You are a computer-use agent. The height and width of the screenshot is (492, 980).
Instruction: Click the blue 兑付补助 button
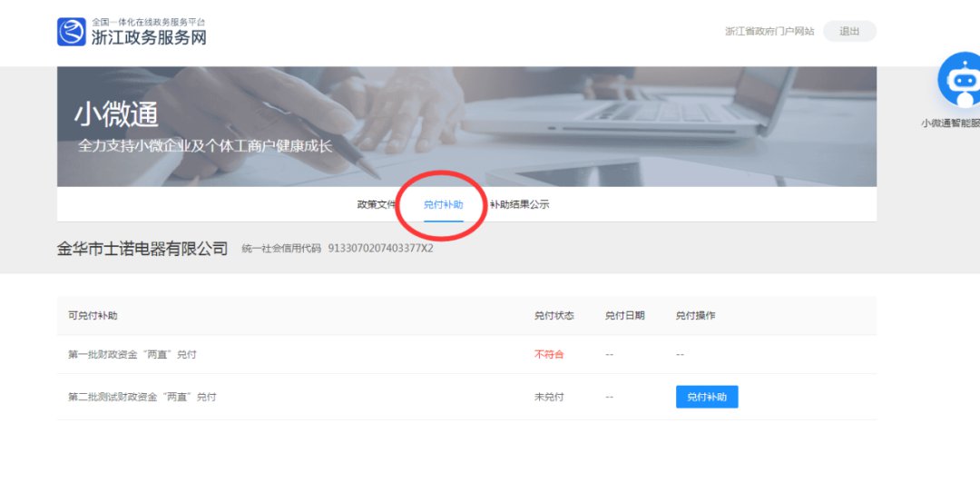click(707, 397)
